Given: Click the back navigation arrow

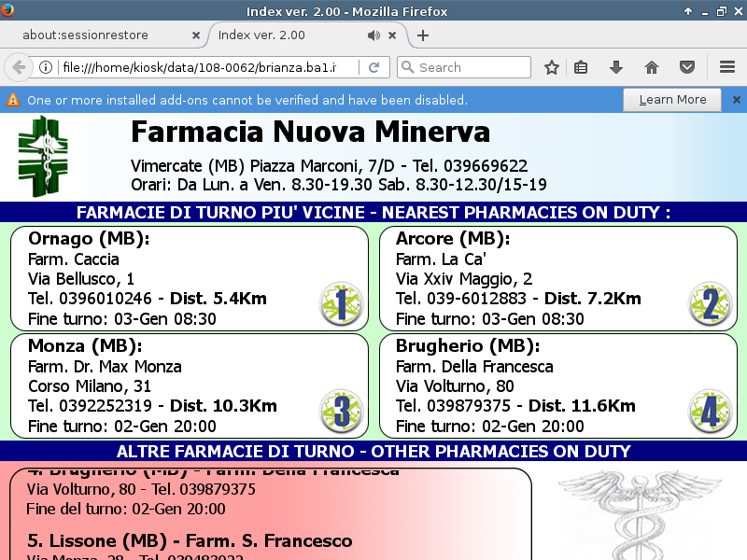Looking at the screenshot, I should pos(19,67).
